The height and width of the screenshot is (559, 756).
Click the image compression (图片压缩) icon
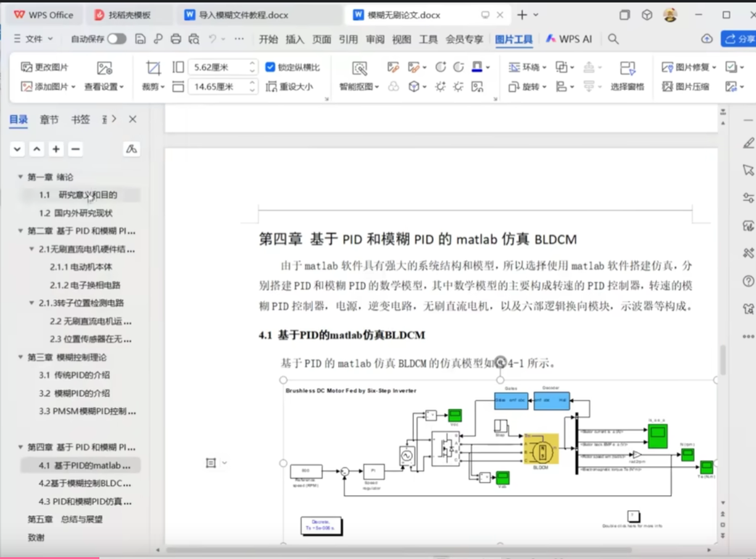[x=667, y=87]
